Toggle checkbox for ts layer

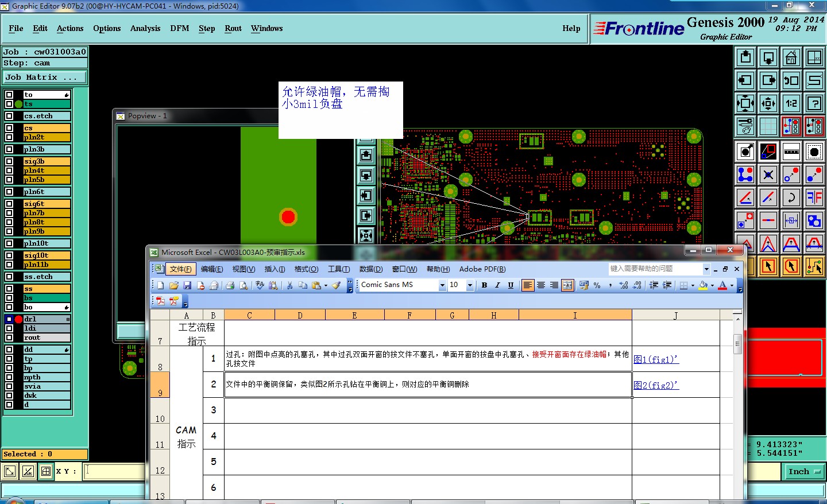[x=9, y=104]
